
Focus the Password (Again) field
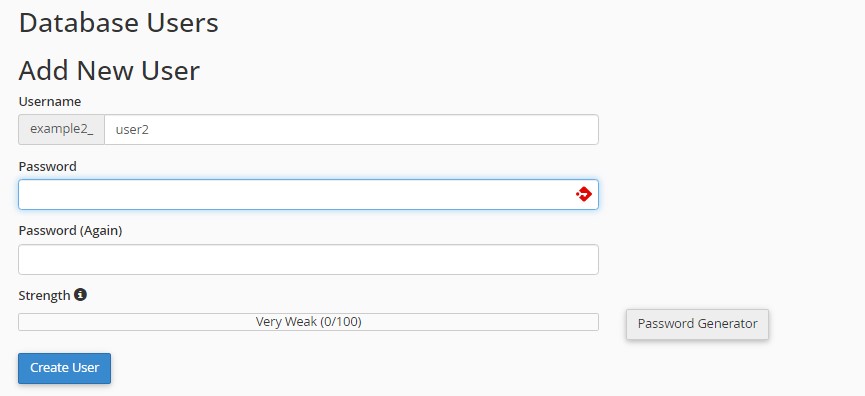(308, 259)
